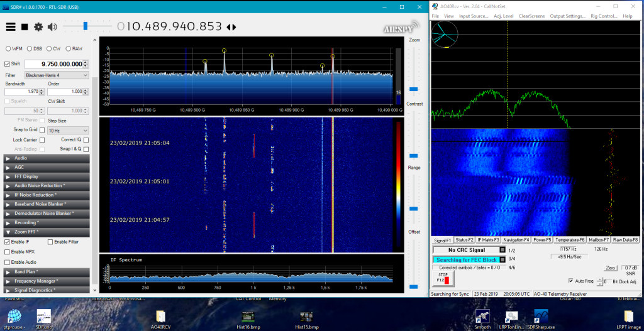Screen dimensions: 644x331
Task: Adjust the Zoom slider
Action: pos(413,89)
